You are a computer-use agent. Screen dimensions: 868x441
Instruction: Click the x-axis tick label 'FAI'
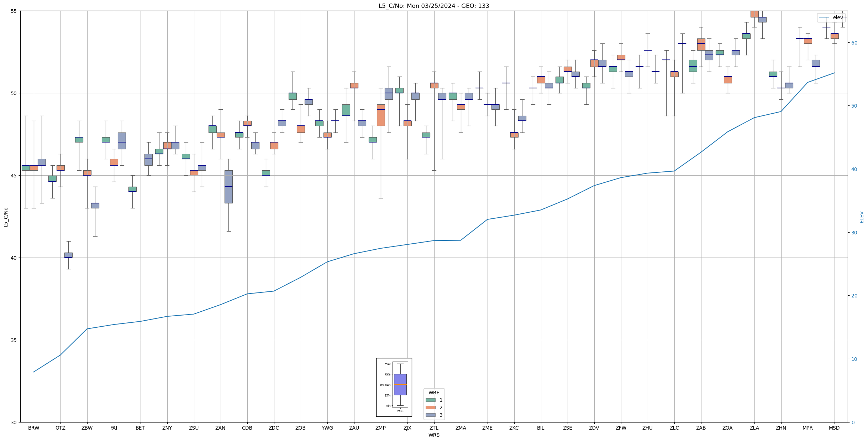114,428
